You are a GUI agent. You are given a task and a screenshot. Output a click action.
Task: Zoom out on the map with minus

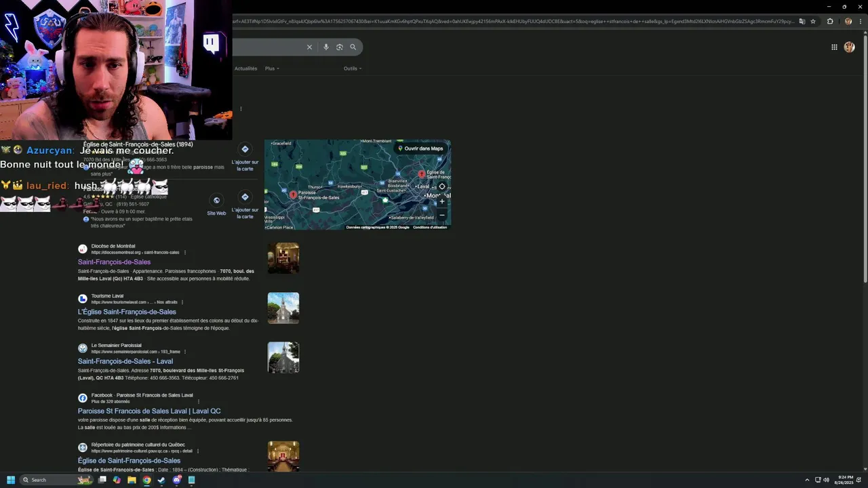[x=442, y=215]
